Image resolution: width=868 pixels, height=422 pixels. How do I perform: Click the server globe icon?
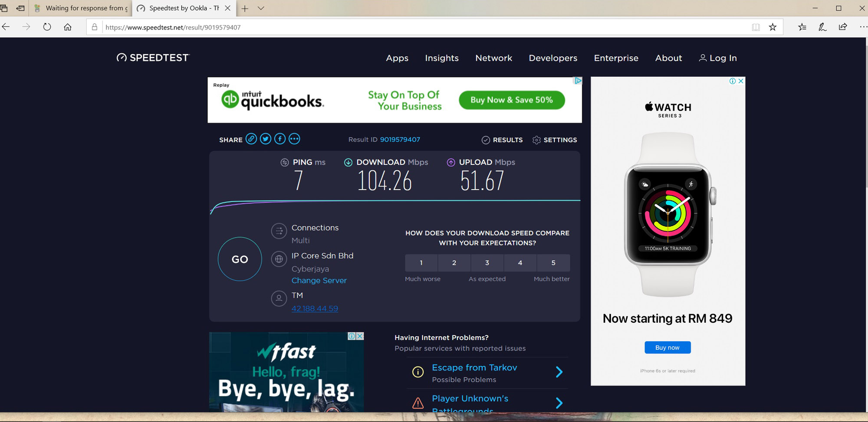point(279,259)
